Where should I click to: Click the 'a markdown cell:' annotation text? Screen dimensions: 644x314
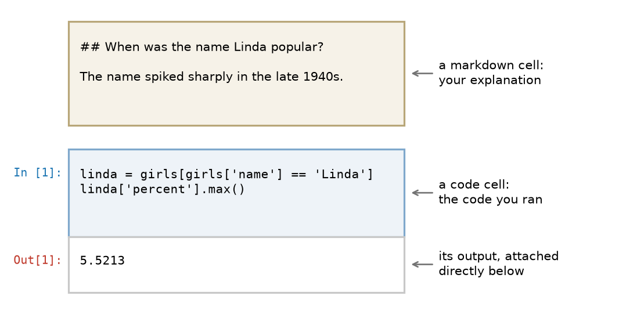[x=491, y=66]
